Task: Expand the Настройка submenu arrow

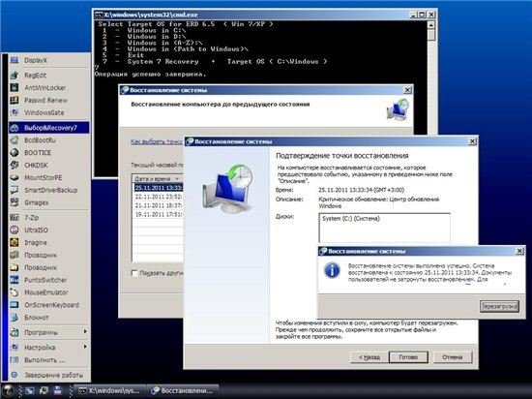Action: [x=85, y=347]
